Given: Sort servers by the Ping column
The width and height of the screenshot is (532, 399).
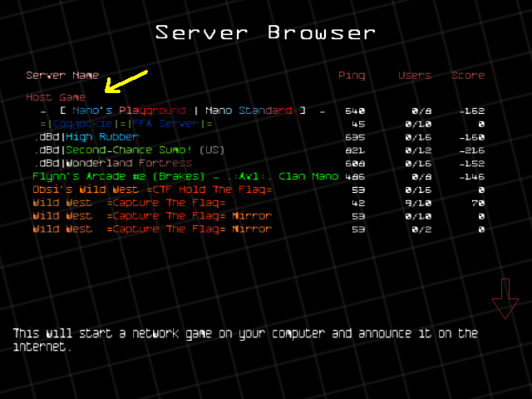Looking at the screenshot, I should tap(352, 76).
